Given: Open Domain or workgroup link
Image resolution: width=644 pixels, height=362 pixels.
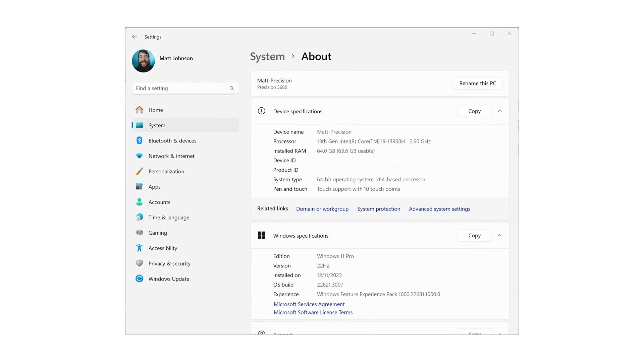Looking at the screenshot, I should (322, 209).
